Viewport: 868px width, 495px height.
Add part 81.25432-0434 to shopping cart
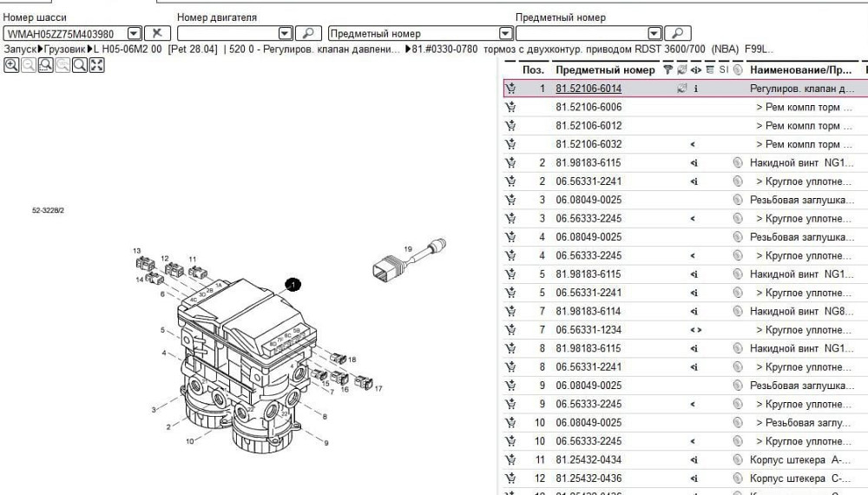(x=510, y=460)
